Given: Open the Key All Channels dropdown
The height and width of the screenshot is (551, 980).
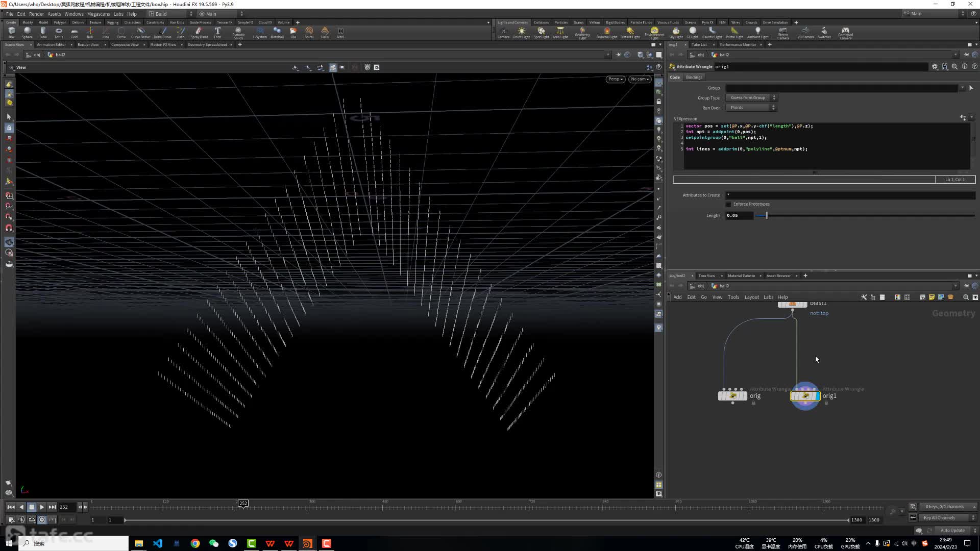Looking at the screenshot, I should (948, 518).
